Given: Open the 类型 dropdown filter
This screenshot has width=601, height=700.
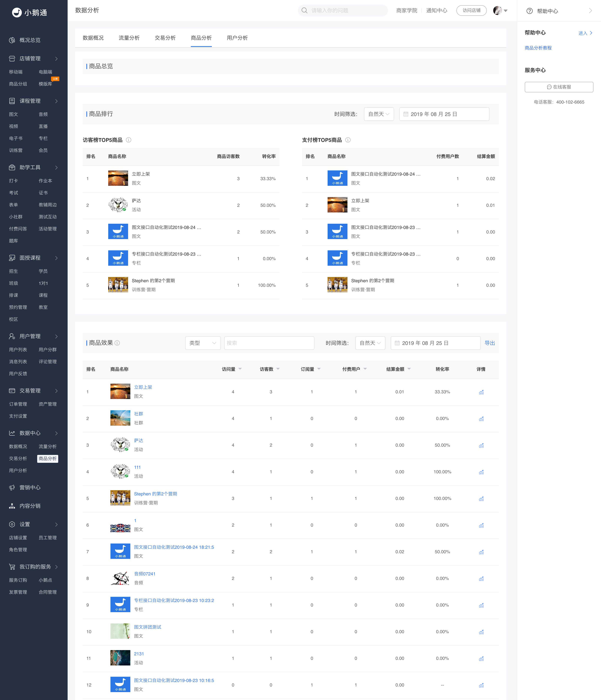Looking at the screenshot, I should point(203,343).
